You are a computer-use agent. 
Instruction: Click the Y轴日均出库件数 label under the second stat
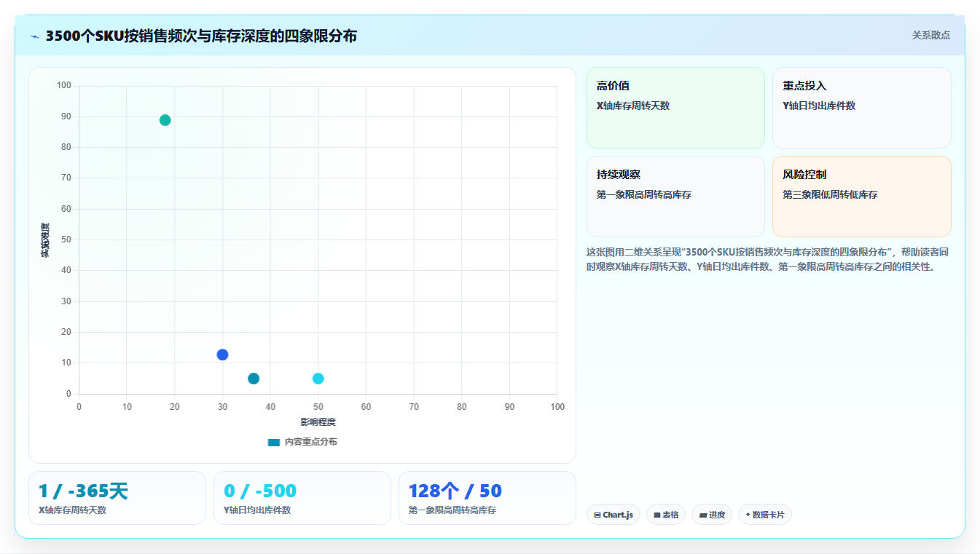[257, 510]
